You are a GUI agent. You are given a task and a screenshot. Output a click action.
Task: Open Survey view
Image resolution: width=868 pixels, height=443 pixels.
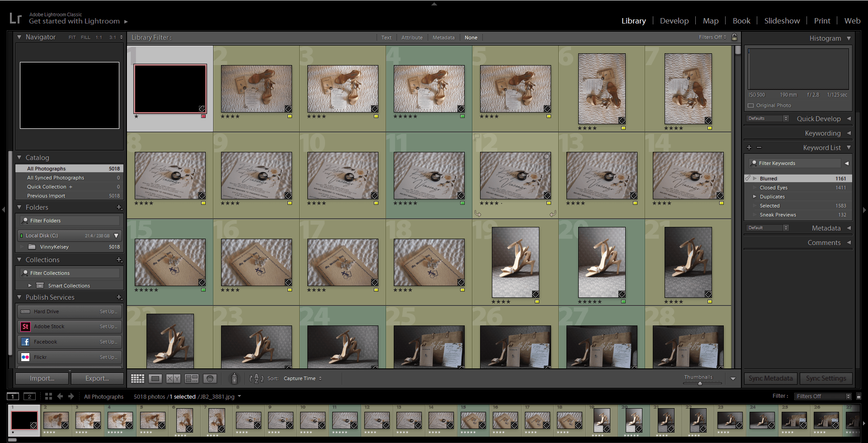click(192, 378)
